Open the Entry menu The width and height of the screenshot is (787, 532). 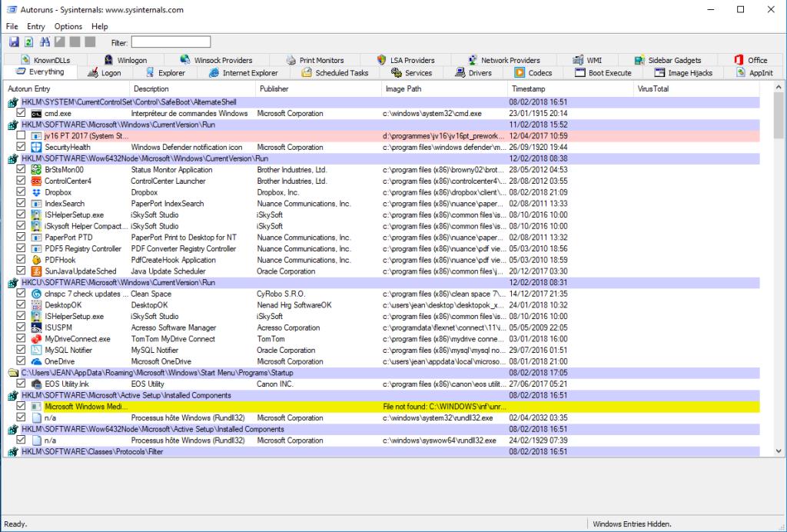tap(36, 26)
